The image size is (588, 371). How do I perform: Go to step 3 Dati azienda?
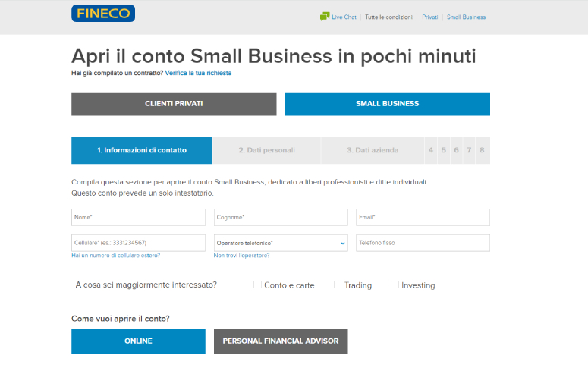click(x=373, y=150)
